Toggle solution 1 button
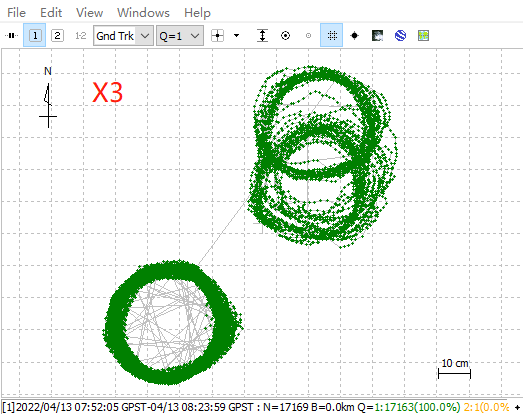523x415 pixels. click(35, 35)
